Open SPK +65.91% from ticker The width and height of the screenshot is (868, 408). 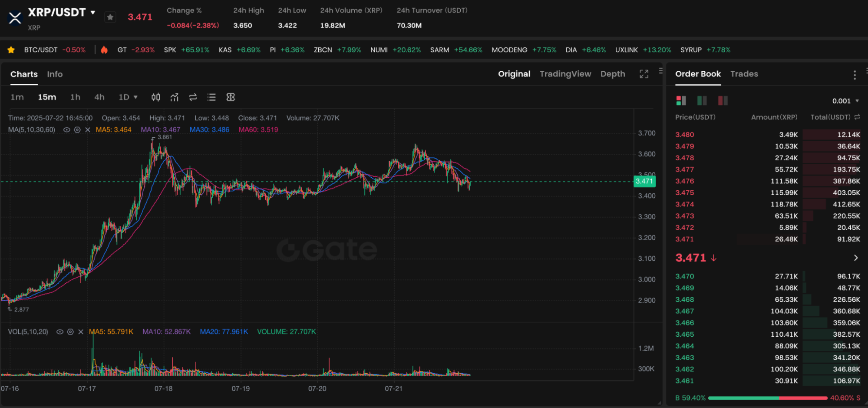pyautogui.click(x=187, y=50)
